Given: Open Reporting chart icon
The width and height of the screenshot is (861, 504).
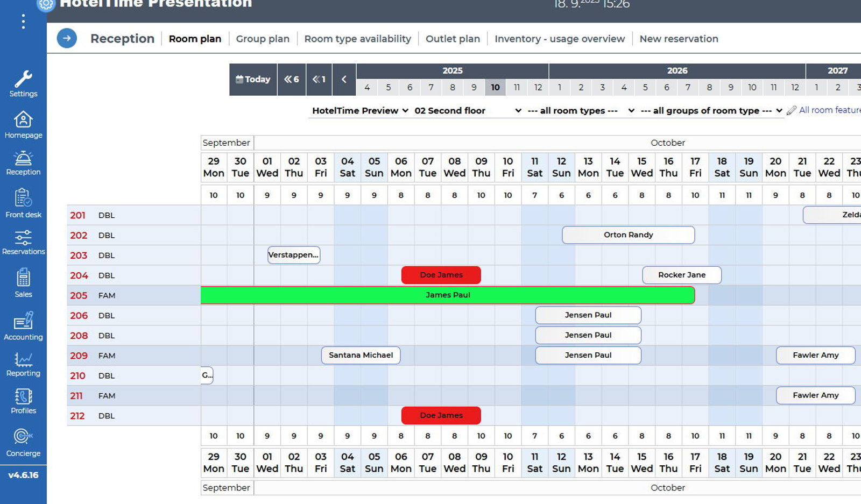Looking at the screenshot, I should tap(23, 359).
